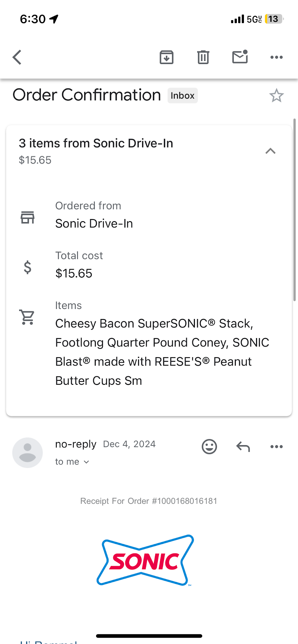Go back to the inbox list

[17, 57]
